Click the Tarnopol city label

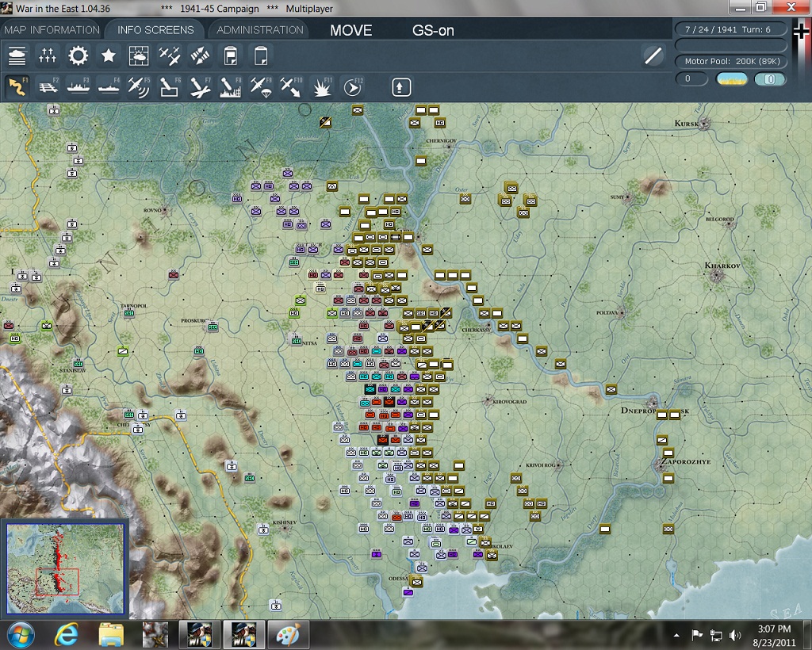point(134,306)
